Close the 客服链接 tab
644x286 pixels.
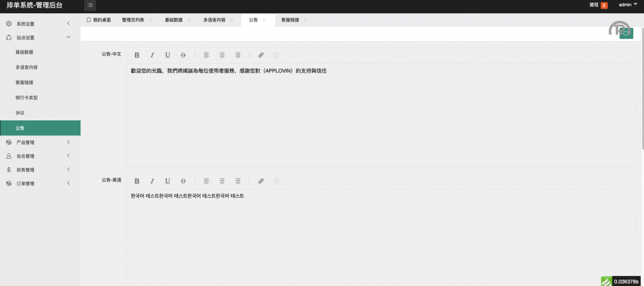[305, 20]
